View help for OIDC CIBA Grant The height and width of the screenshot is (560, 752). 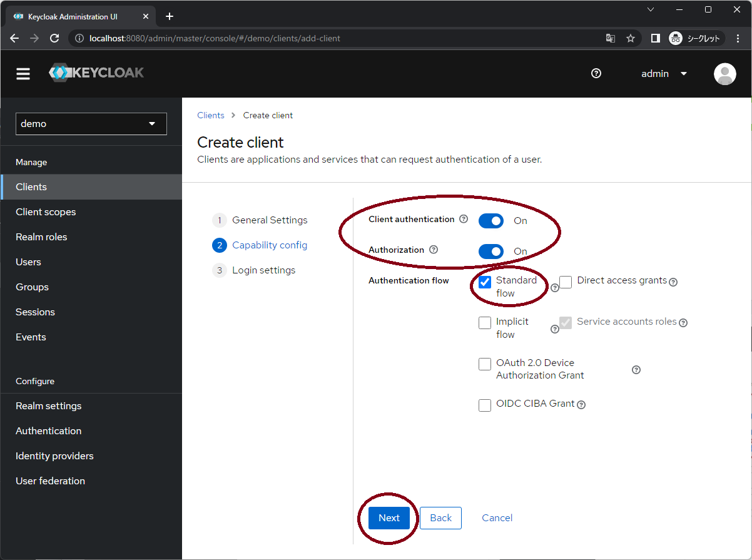581,405
